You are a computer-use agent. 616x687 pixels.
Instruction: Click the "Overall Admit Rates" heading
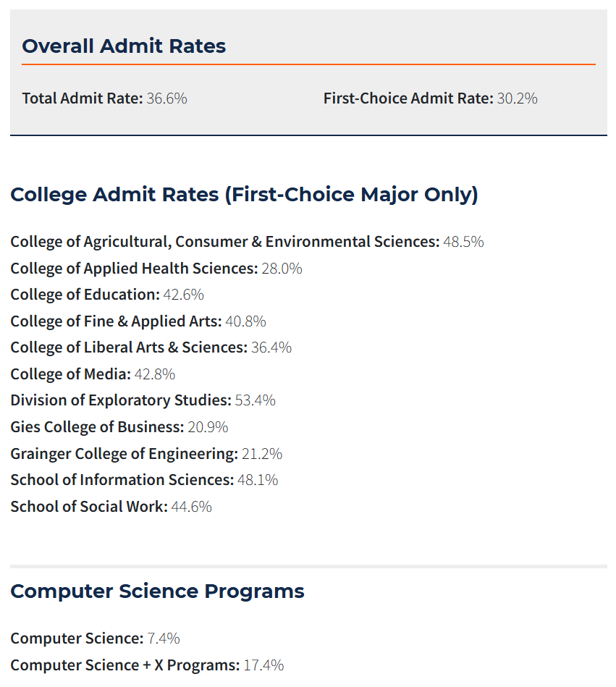[124, 46]
